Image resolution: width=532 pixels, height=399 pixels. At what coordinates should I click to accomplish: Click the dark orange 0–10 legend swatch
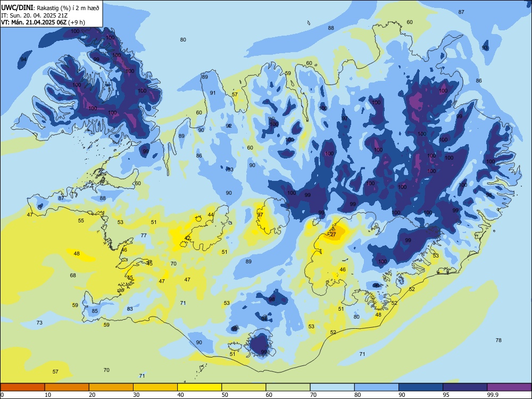pos(22,387)
